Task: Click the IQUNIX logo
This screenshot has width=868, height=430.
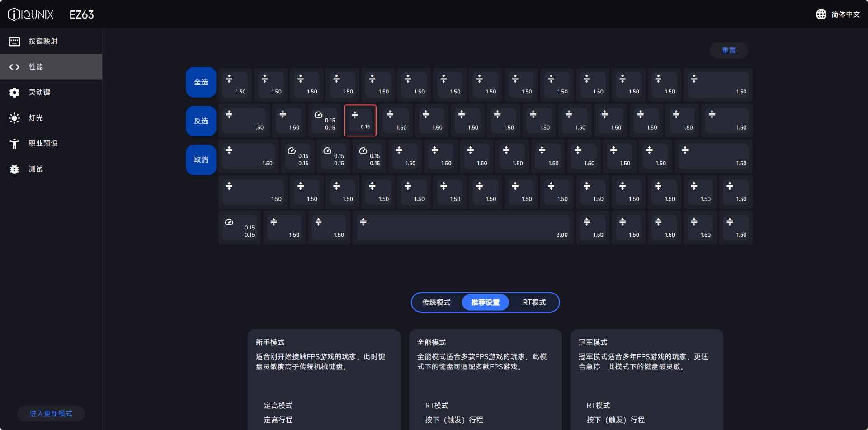Action: point(31,14)
